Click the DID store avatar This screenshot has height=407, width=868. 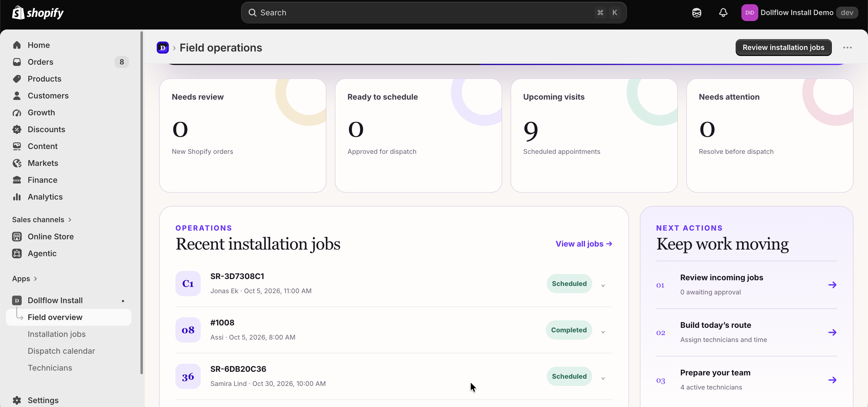tap(749, 13)
